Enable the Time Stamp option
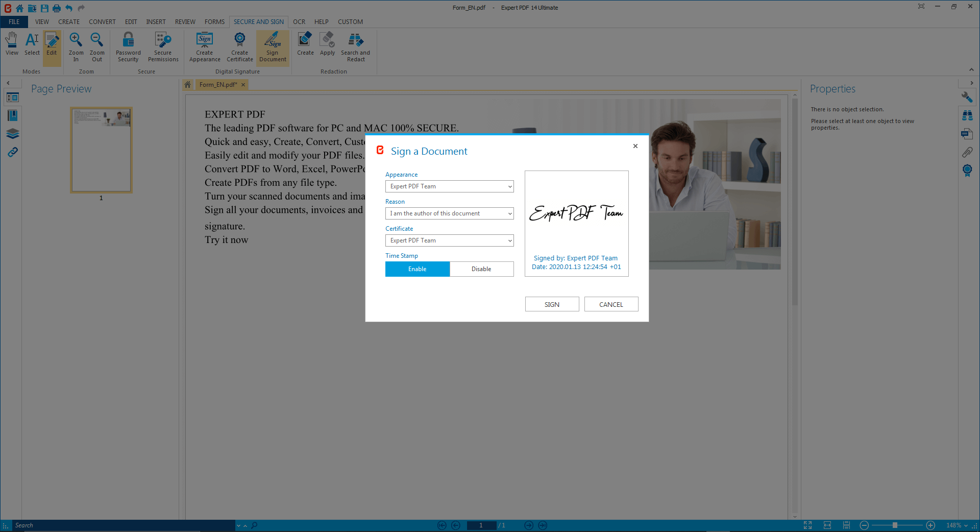980x532 pixels. point(418,269)
